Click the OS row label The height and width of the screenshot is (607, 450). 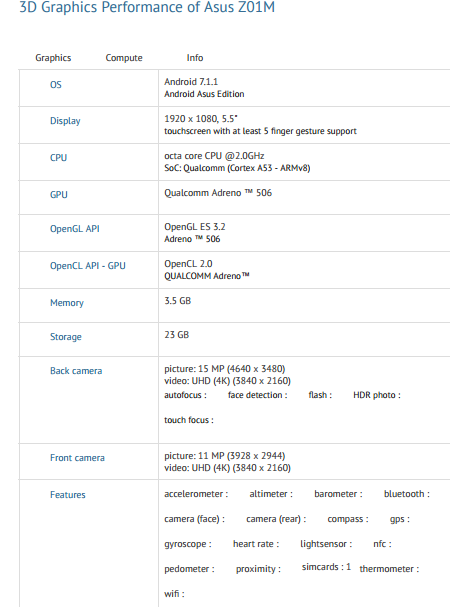[56, 84]
